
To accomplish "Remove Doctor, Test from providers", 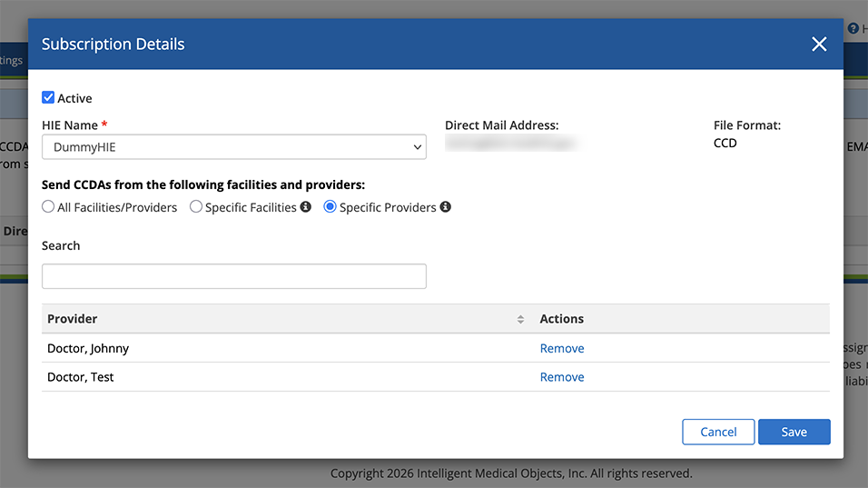I will pos(562,377).
